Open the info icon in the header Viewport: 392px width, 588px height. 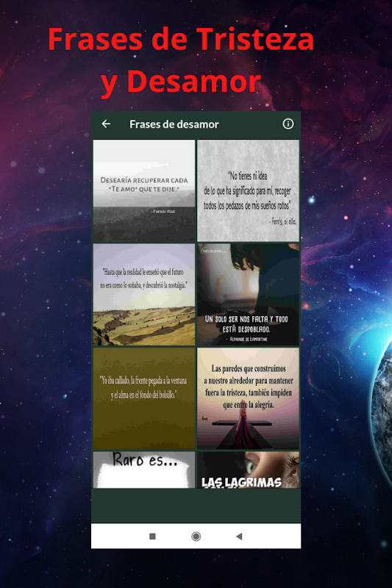(x=288, y=123)
